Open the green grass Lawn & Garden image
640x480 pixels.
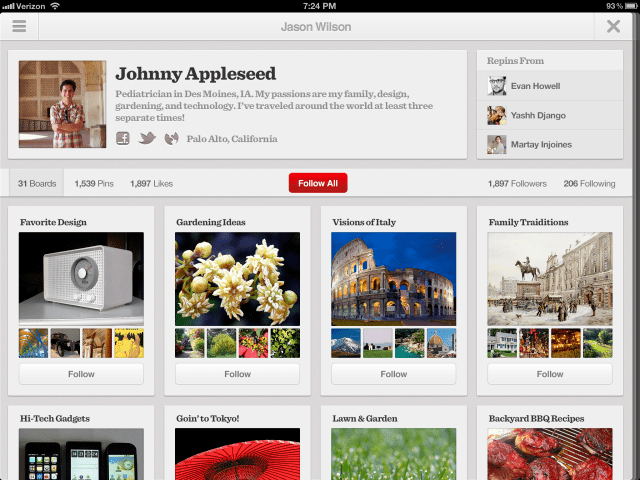(x=394, y=454)
